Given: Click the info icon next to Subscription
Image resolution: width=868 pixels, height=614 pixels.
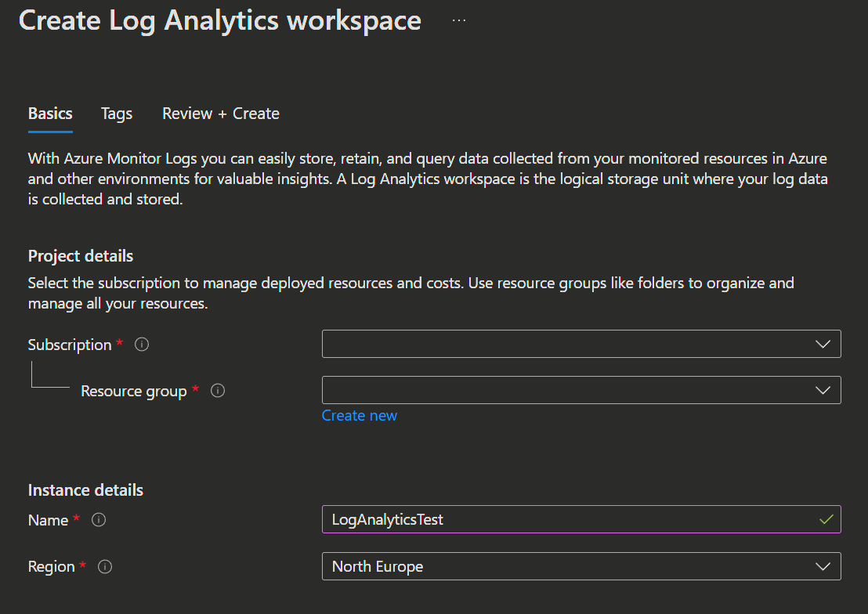Looking at the screenshot, I should (x=142, y=345).
